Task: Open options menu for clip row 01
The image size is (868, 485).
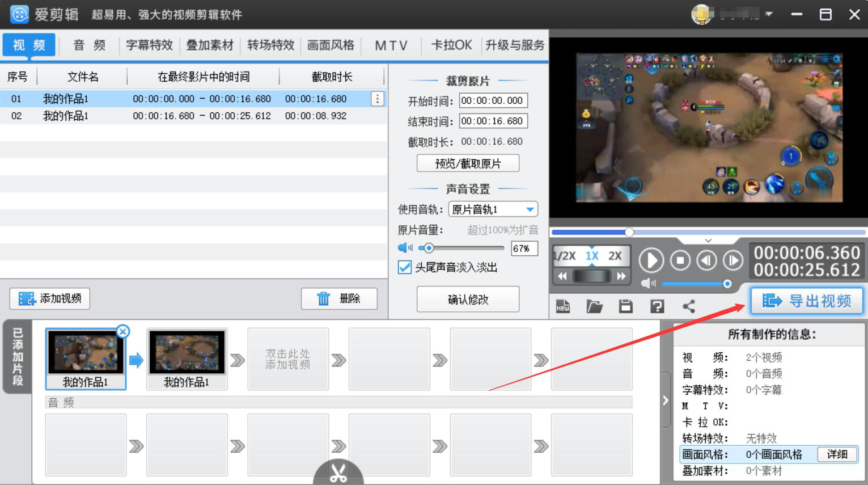Action: click(x=378, y=99)
